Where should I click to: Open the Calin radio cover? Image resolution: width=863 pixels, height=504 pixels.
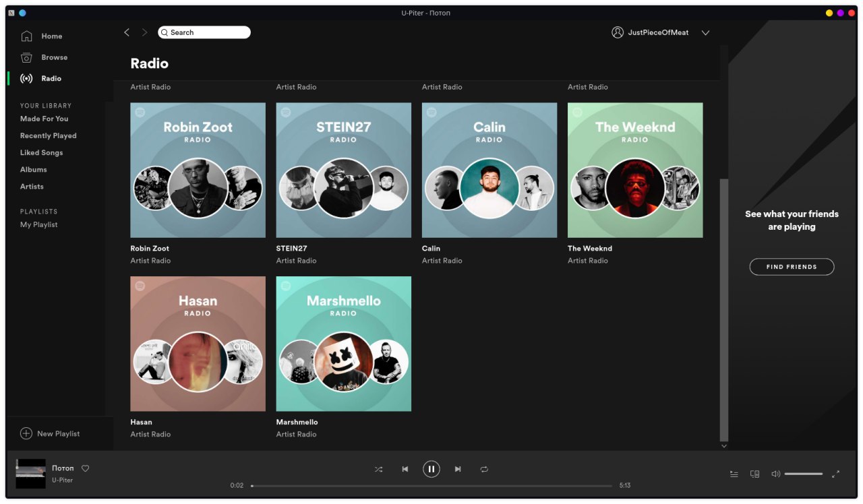489,170
